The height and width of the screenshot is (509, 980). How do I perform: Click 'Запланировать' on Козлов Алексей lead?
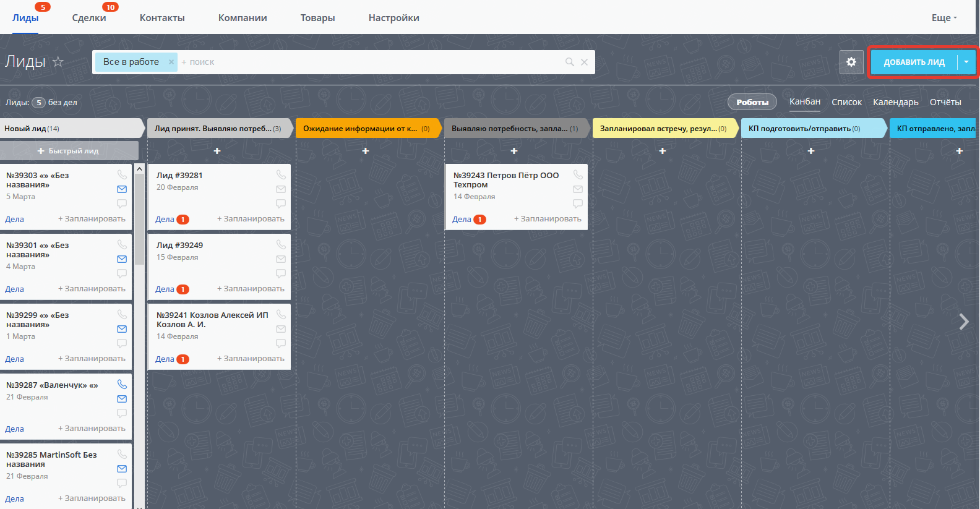[x=251, y=359]
